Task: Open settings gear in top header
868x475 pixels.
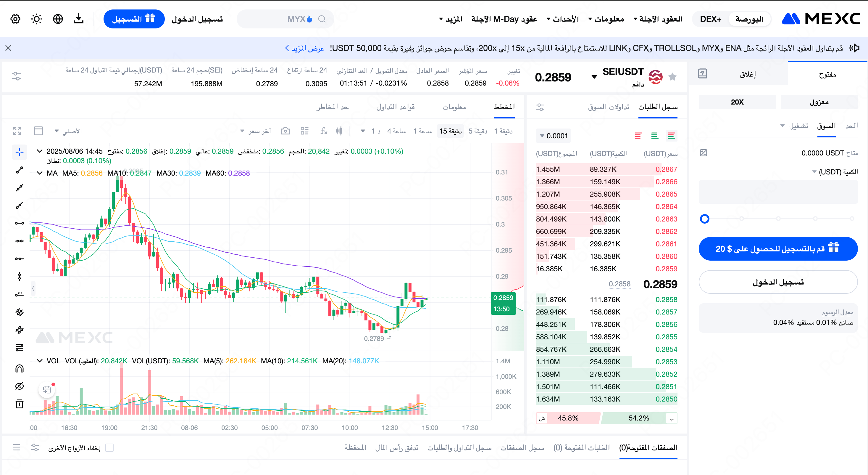Action: click(x=15, y=19)
